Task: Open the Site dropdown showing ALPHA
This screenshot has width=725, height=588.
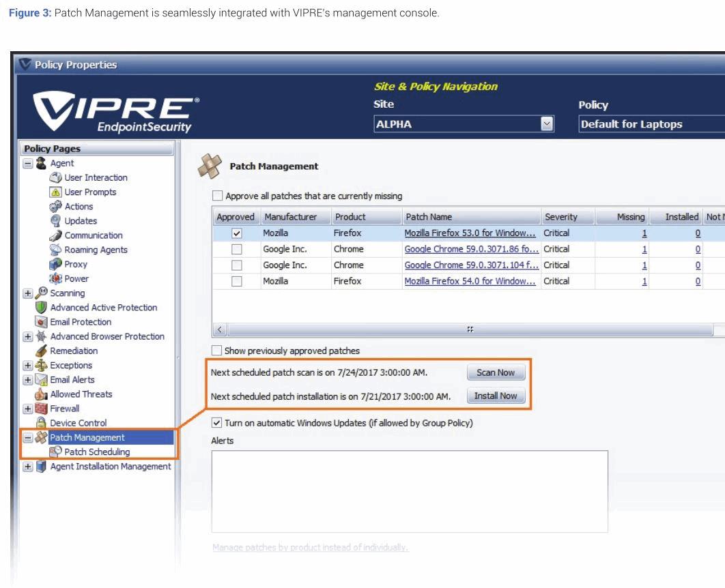Action: (x=546, y=124)
